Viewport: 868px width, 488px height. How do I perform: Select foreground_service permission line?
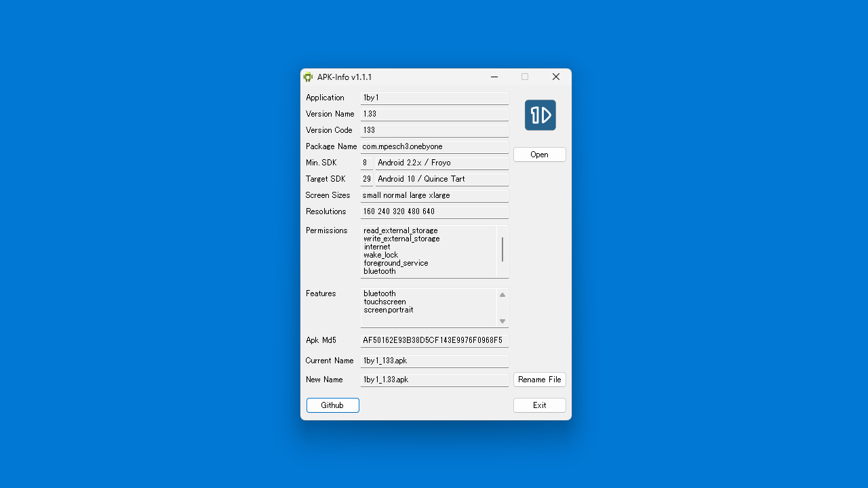click(396, 263)
